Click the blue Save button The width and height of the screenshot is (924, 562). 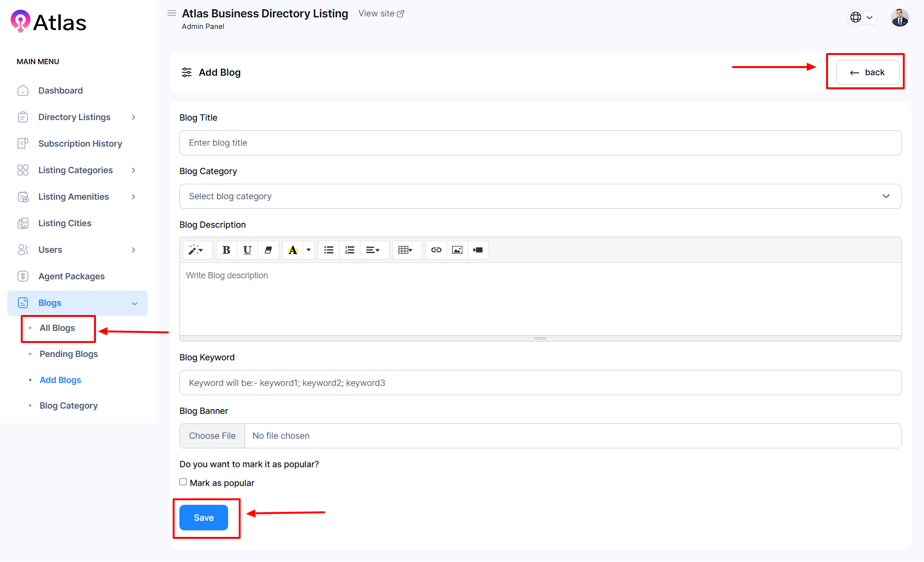tap(204, 518)
